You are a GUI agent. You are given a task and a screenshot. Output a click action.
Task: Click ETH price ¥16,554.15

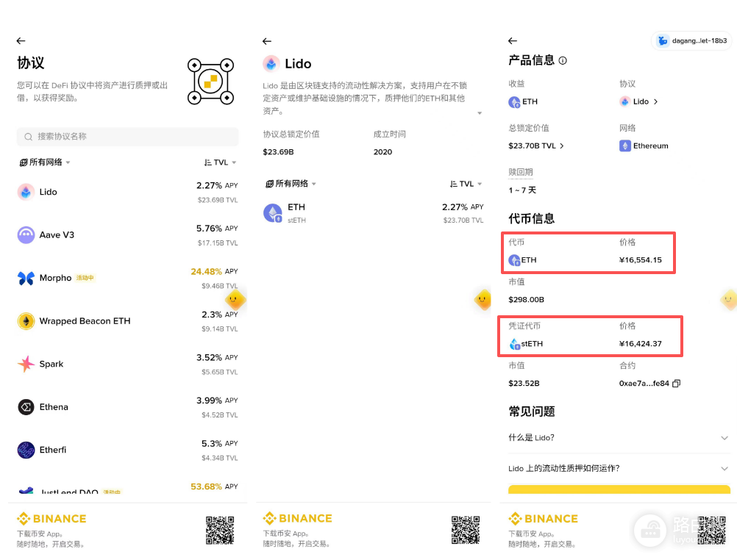(x=640, y=260)
